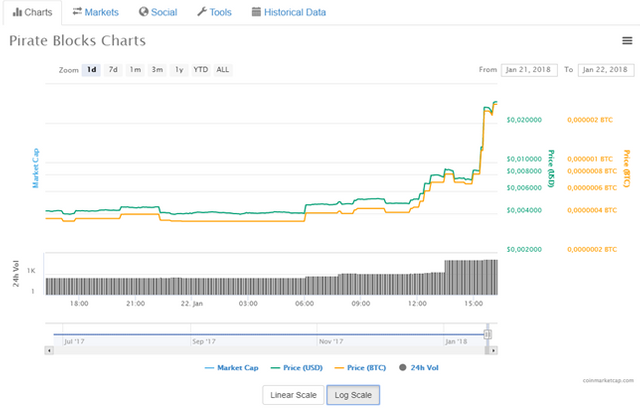Open the Markets tab
Screen dimensions: 640x409
(x=96, y=12)
